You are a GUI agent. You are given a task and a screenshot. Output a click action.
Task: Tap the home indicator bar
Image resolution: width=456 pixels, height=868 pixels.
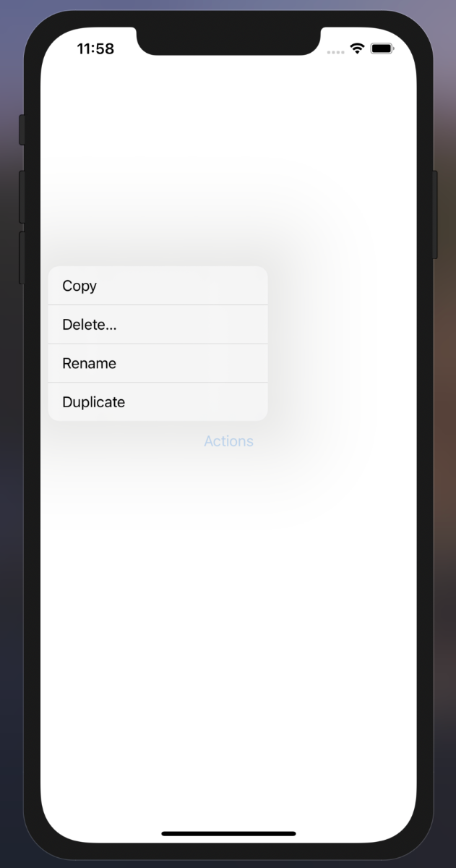click(x=228, y=834)
